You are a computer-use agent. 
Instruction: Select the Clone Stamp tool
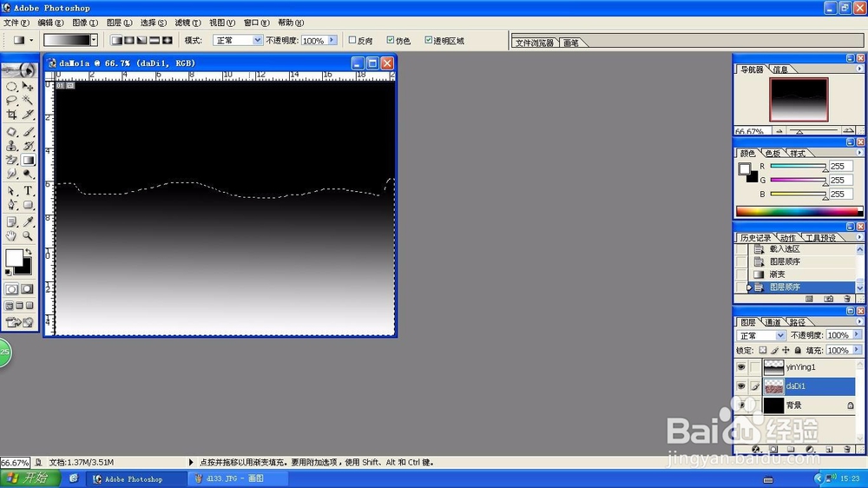[11, 146]
